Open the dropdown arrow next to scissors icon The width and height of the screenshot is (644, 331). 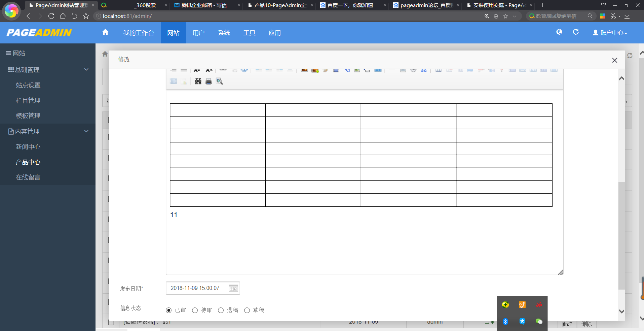click(x=619, y=16)
